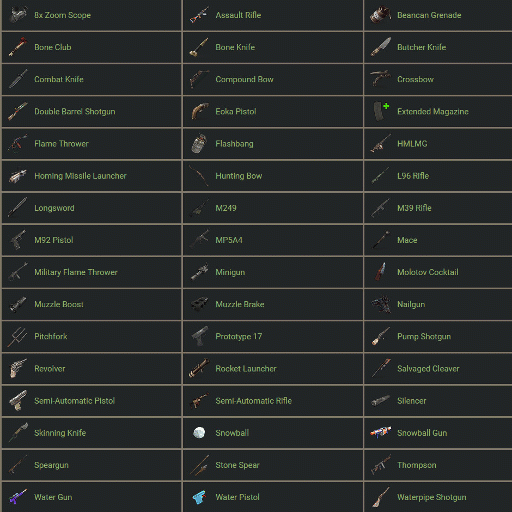Click the Rocket Launcher icon

click(199, 368)
